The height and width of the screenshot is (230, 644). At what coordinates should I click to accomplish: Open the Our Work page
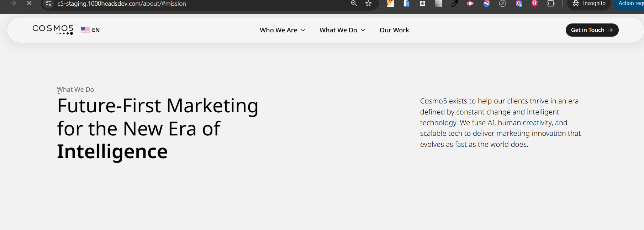coord(394,30)
